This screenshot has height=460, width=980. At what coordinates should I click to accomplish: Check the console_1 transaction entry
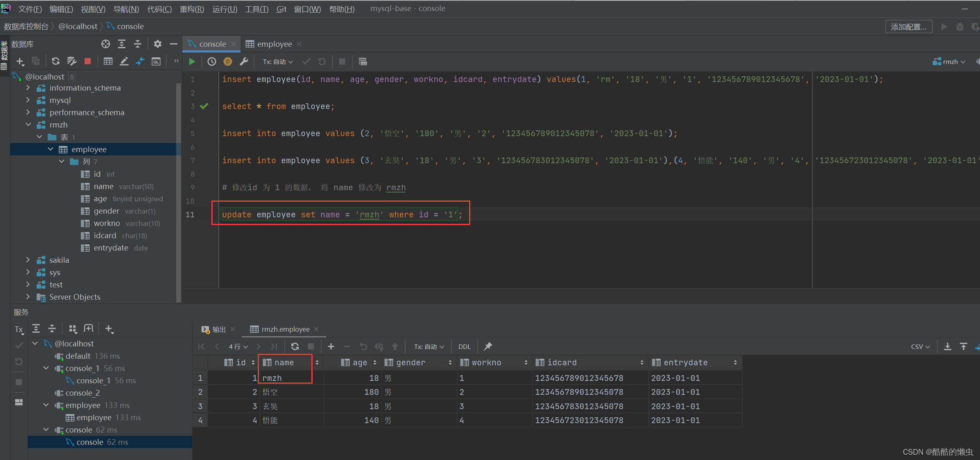(82, 368)
